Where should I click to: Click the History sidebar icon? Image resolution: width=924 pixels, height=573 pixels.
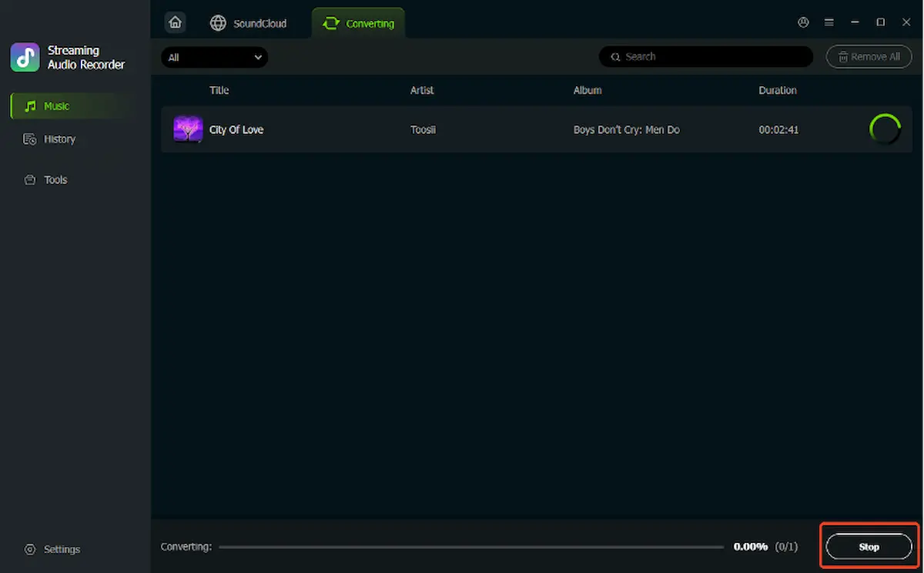point(30,139)
